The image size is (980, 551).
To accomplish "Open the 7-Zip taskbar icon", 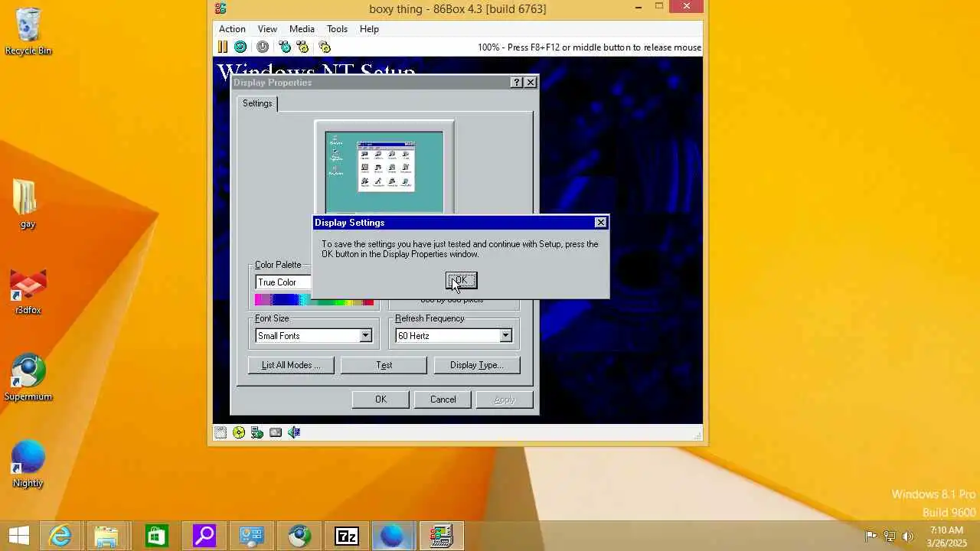I will click(x=347, y=536).
